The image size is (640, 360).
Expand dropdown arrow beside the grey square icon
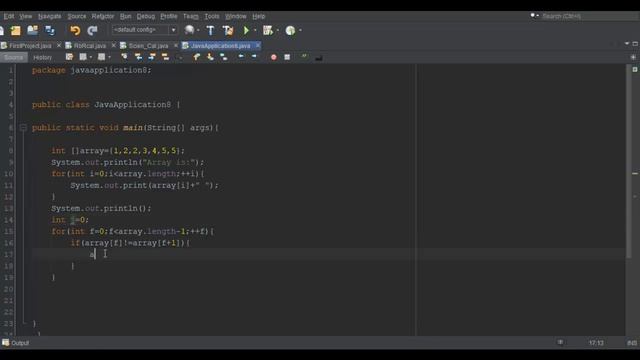point(91,57)
